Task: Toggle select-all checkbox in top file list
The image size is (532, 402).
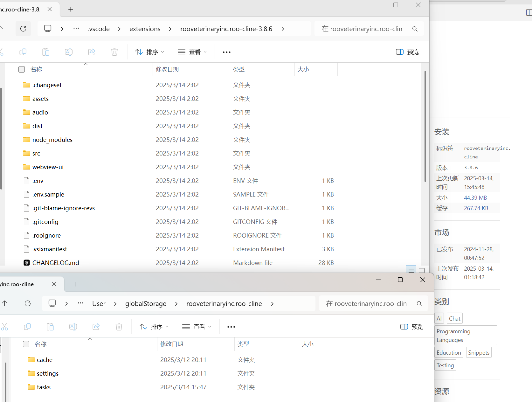Action: click(x=22, y=69)
